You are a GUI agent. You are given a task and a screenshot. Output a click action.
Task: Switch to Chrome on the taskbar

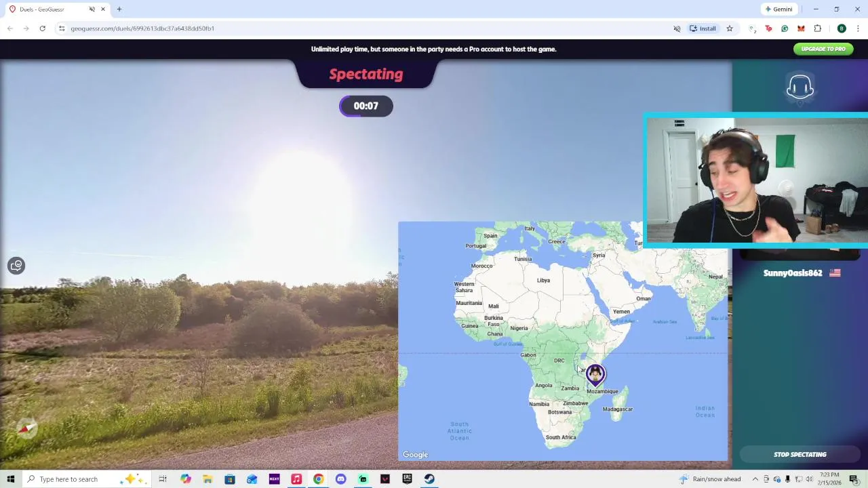(318, 479)
